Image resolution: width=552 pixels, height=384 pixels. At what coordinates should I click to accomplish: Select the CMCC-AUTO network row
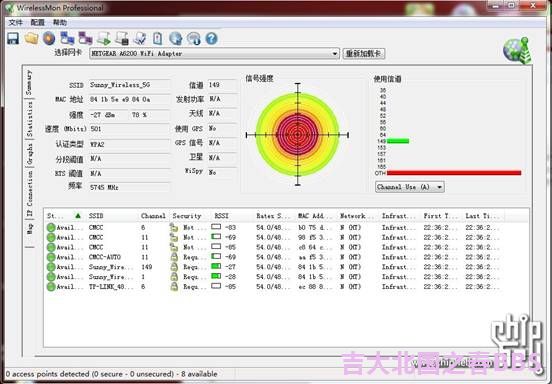(x=273, y=257)
